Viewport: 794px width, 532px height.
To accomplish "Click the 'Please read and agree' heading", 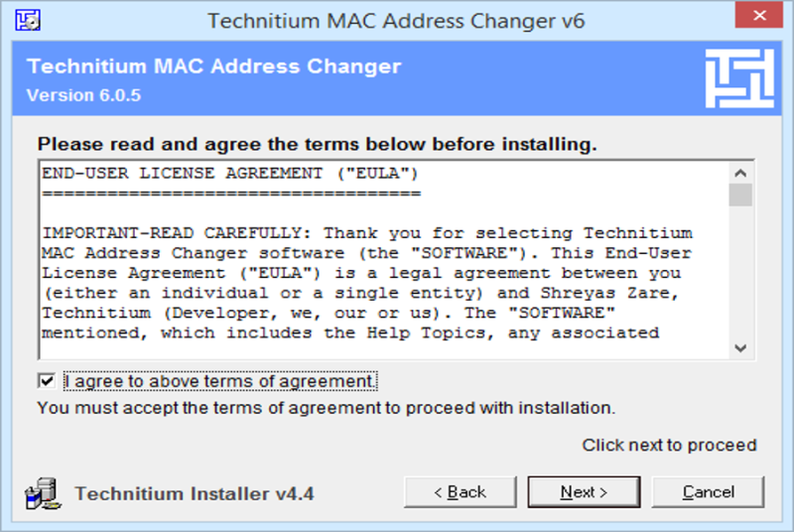I will click(x=317, y=144).
